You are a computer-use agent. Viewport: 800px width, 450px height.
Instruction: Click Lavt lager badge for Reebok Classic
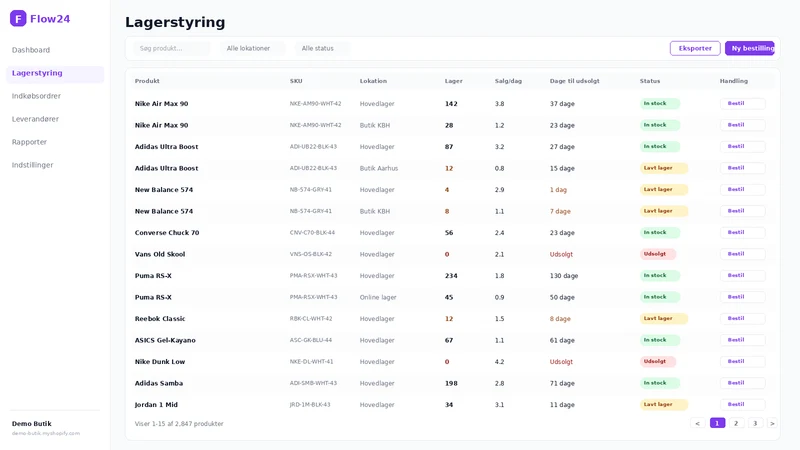point(664,318)
